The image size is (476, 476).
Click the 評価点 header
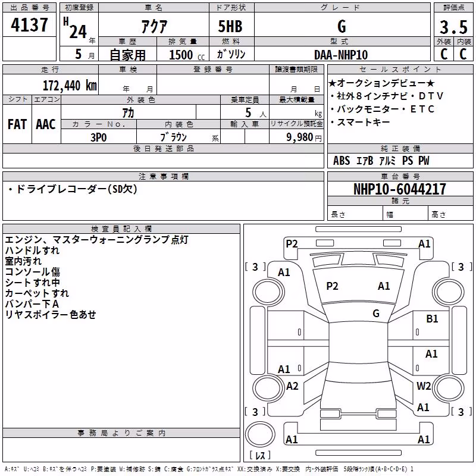[453, 8]
